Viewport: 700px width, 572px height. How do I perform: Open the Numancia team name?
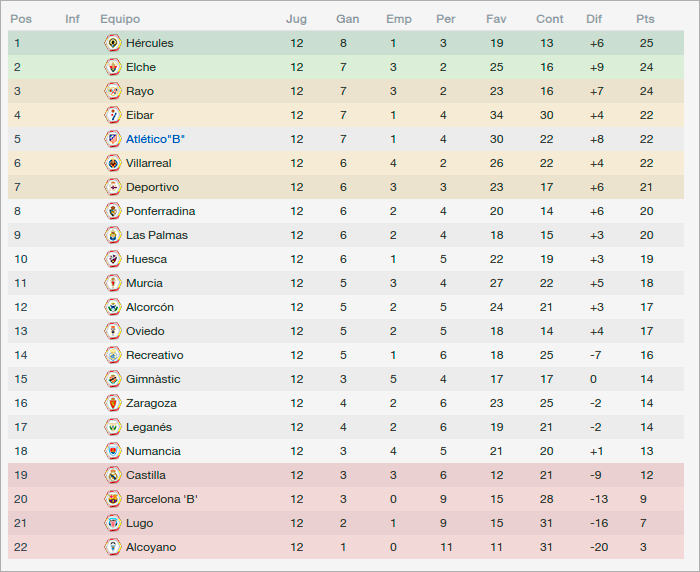tap(153, 451)
